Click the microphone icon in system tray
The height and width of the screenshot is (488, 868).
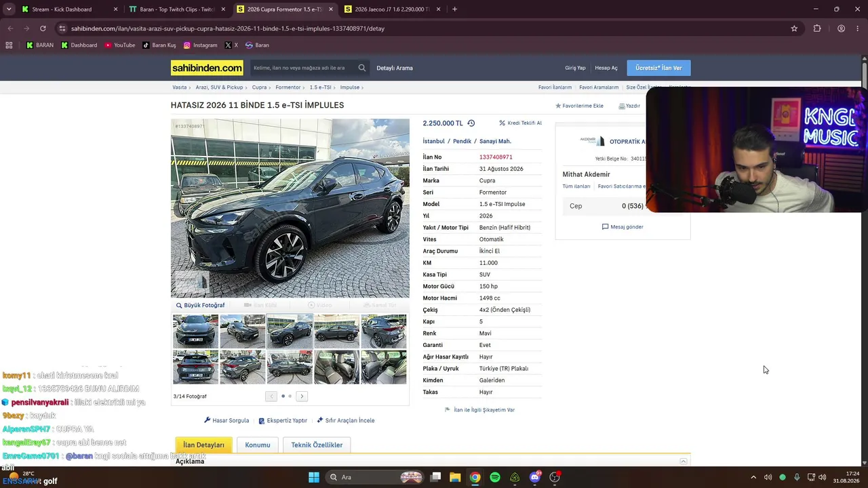797,477
